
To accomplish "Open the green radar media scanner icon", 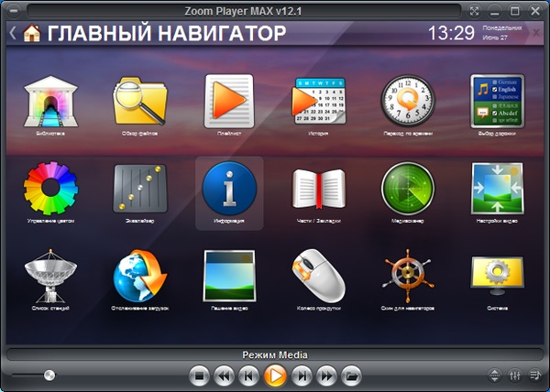I will click(406, 188).
